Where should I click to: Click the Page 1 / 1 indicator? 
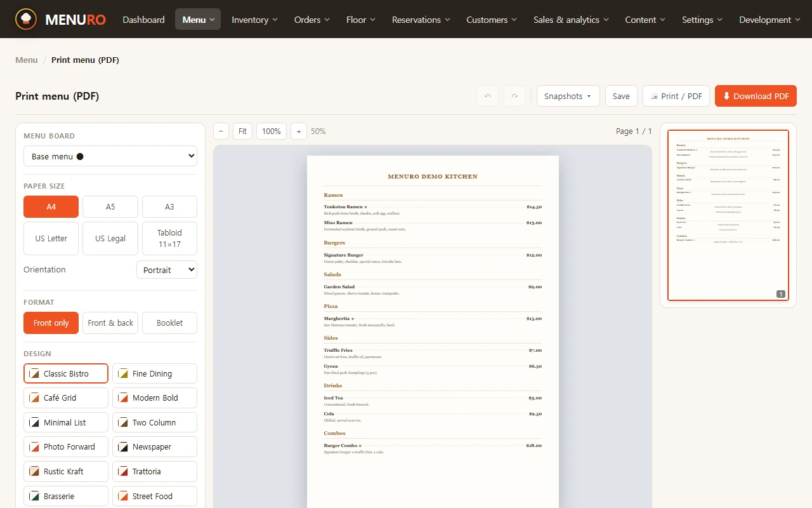coord(634,131)
